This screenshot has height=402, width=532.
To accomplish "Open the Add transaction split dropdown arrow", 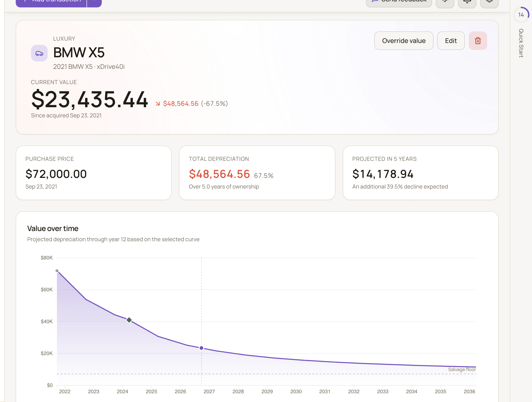I will (94, 2).
